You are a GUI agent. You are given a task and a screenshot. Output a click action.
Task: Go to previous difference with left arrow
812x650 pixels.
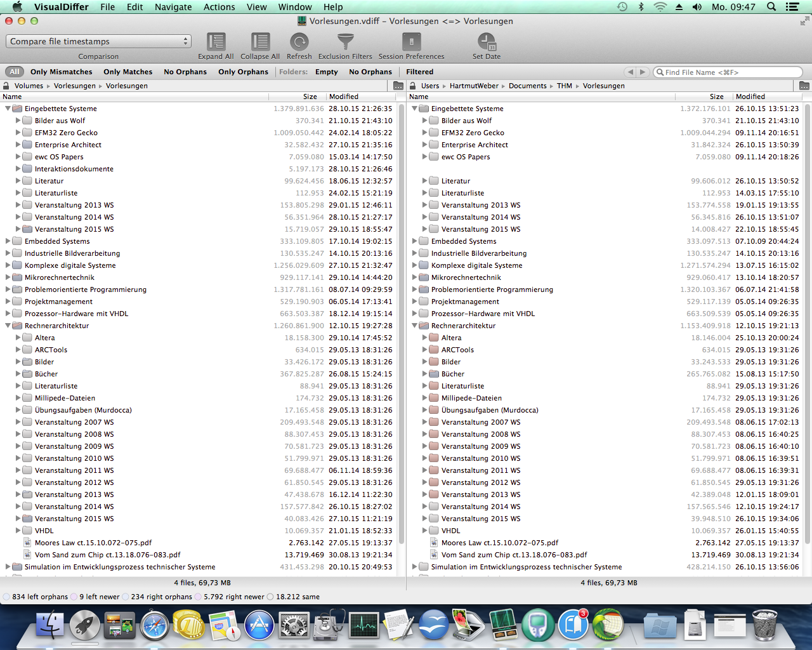[630, 72]
